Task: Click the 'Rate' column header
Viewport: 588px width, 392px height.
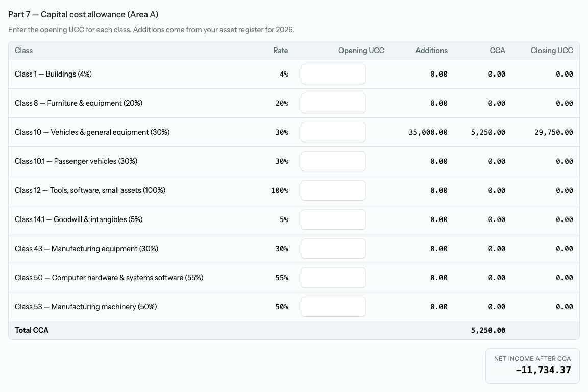Action: coord(281,51)
